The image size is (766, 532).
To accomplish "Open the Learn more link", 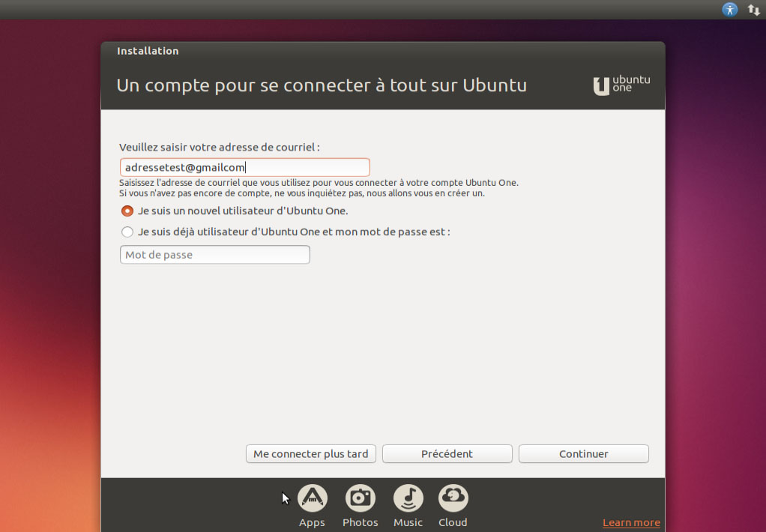I will (631, 523).
